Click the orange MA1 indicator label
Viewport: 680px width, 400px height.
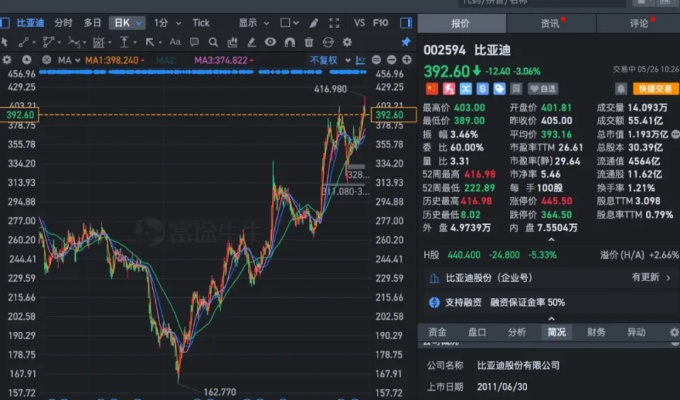point(109,61)
